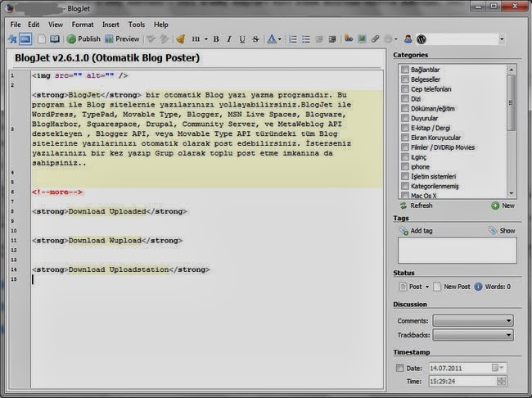Check the Duyurular category
This screenshot has height=398, width=532.
405,118
